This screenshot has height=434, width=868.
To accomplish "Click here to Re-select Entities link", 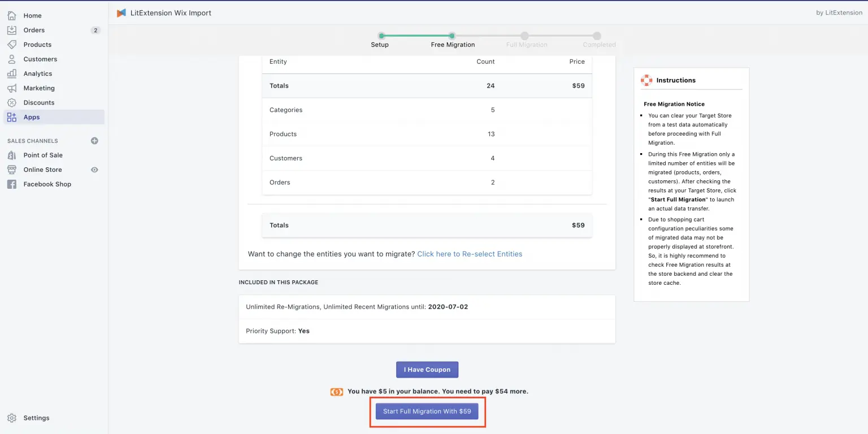I will pyautogui.click(x=470, y=254).
